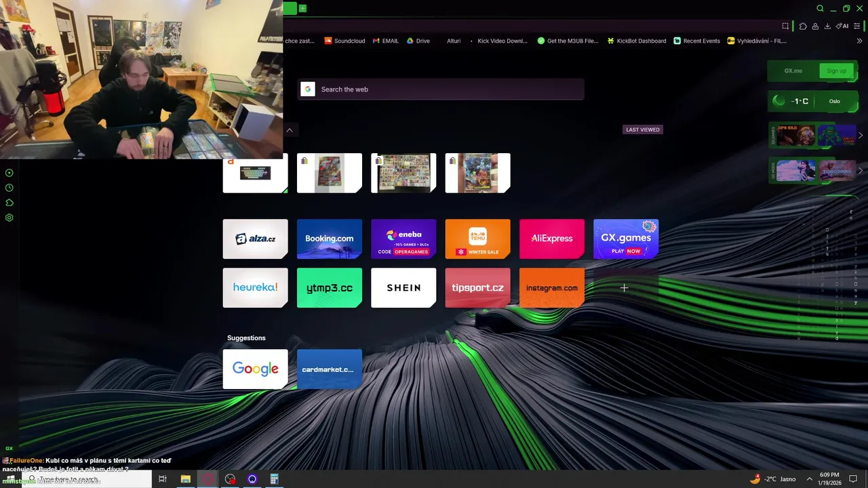
Task: Click the LAST VIEWED label
Action: (x=643, y=129)
